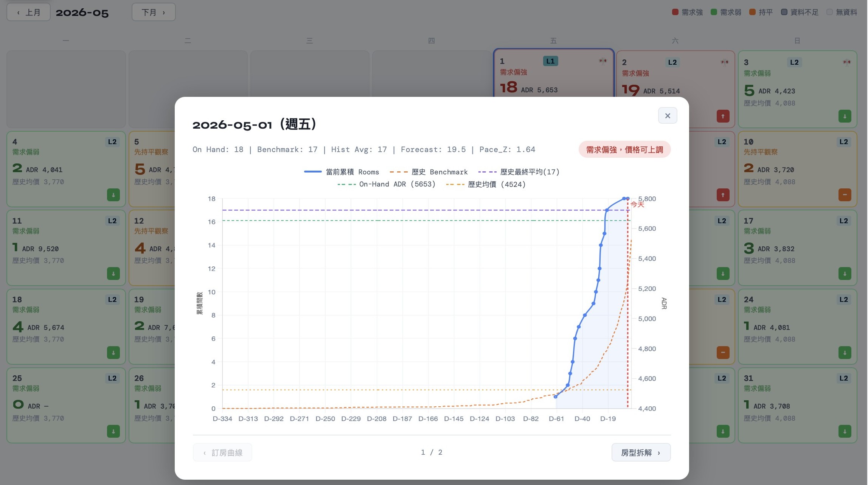The width and height of the screenshot is (868, 485).
Task: Click holiday icon on day 3 card
Action: tap(846, 62)
